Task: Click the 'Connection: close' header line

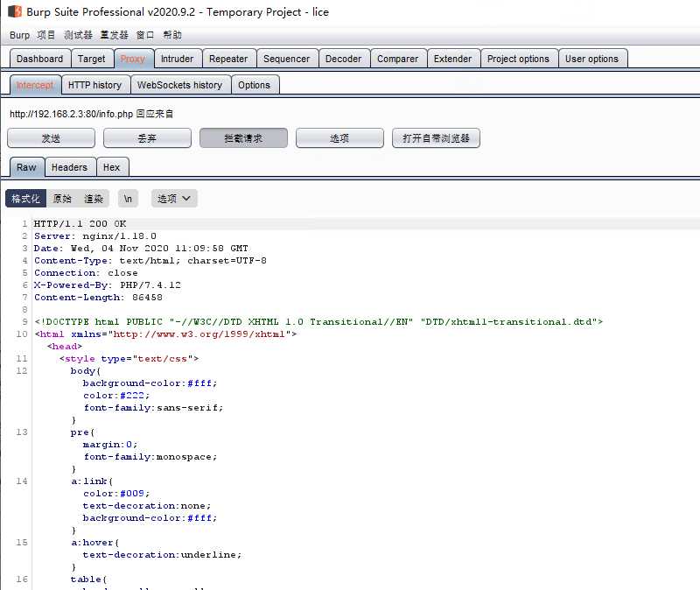Action: (86, 273)
